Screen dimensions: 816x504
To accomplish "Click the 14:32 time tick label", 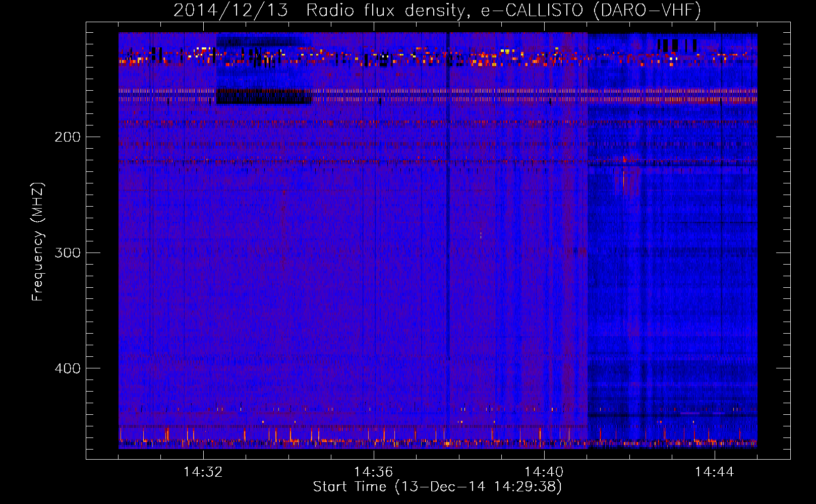I will [203, 472].
